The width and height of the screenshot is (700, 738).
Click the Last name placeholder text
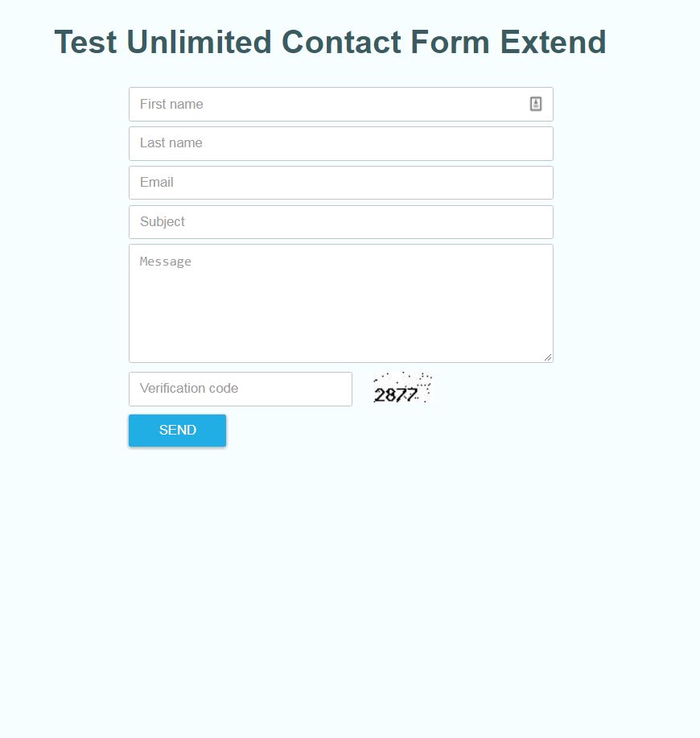(171, 143)
